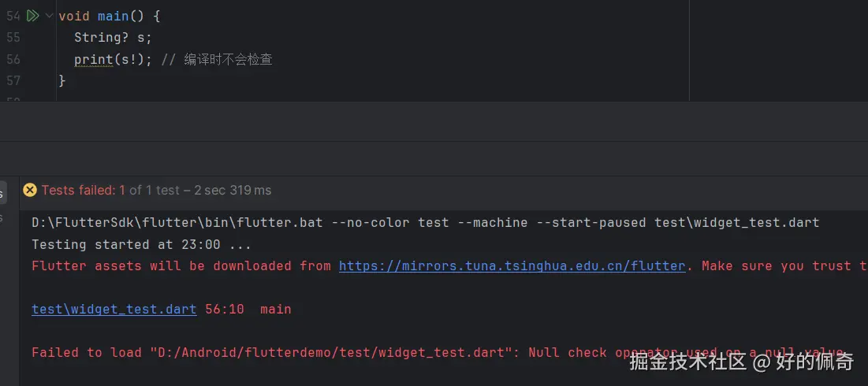Click line number 55 in the gutter
Viewport: 868px width, 386px height.
[13, 37]
